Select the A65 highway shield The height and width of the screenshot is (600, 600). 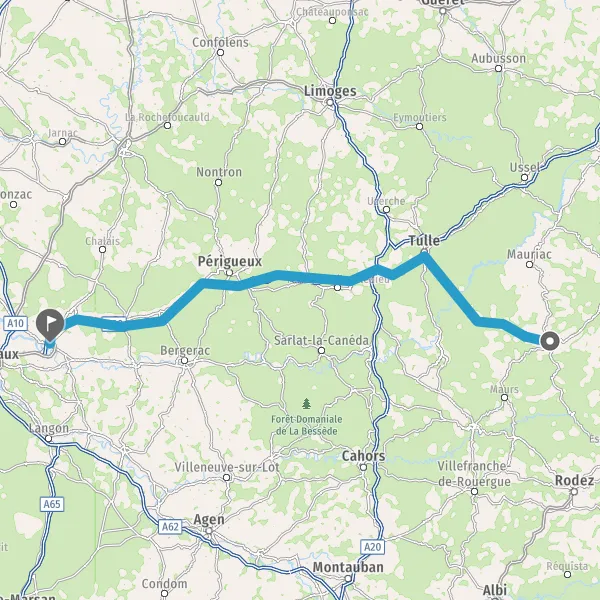point(52,504)
